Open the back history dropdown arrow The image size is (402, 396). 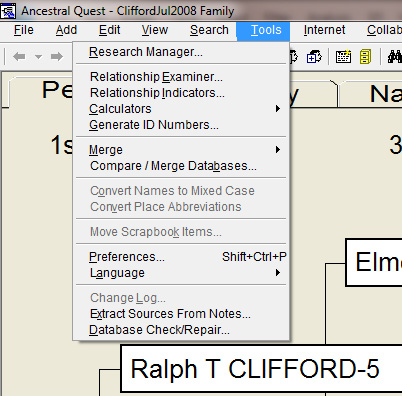pyautogui.click(x=38, y=57)
